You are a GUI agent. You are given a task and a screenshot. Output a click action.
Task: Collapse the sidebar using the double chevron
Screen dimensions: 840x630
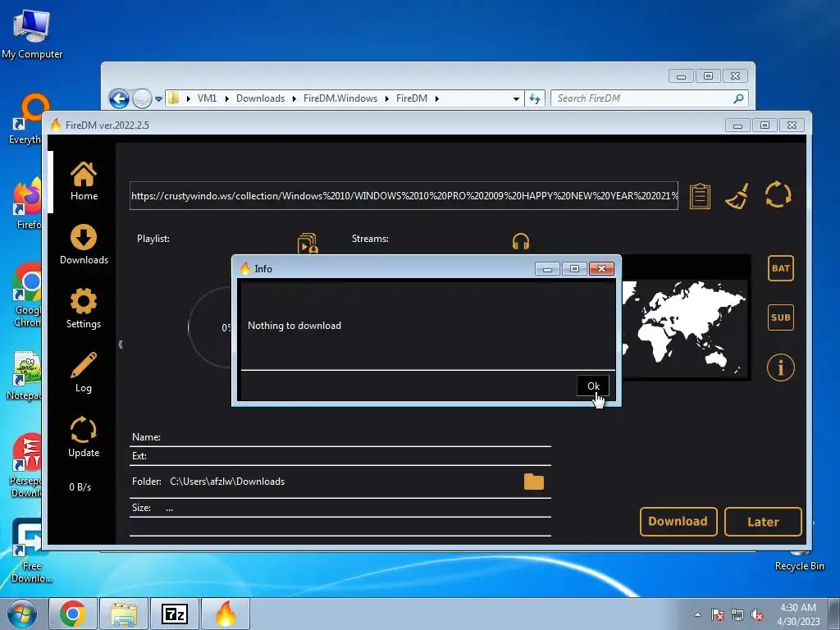coord(121,344)
